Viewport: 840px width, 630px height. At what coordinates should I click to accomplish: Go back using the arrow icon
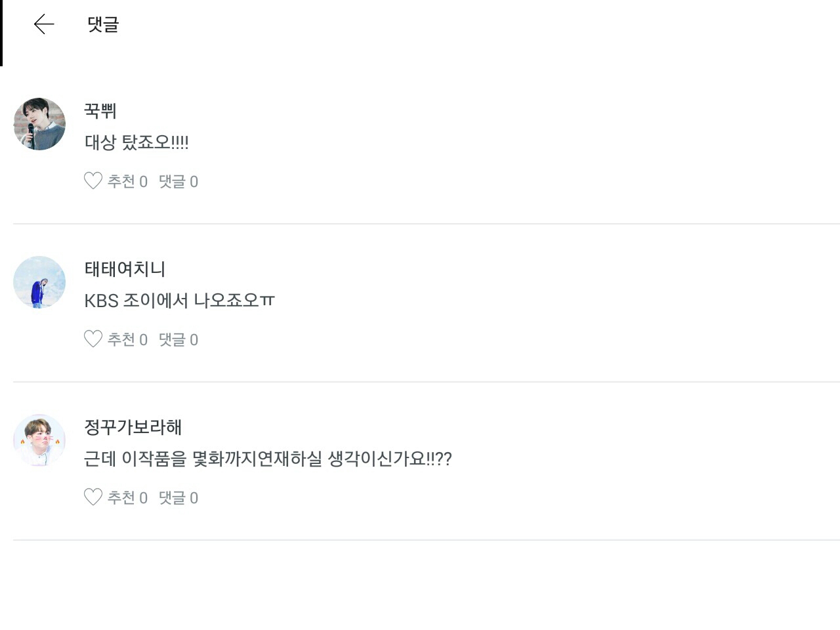(x=44, y=24)
